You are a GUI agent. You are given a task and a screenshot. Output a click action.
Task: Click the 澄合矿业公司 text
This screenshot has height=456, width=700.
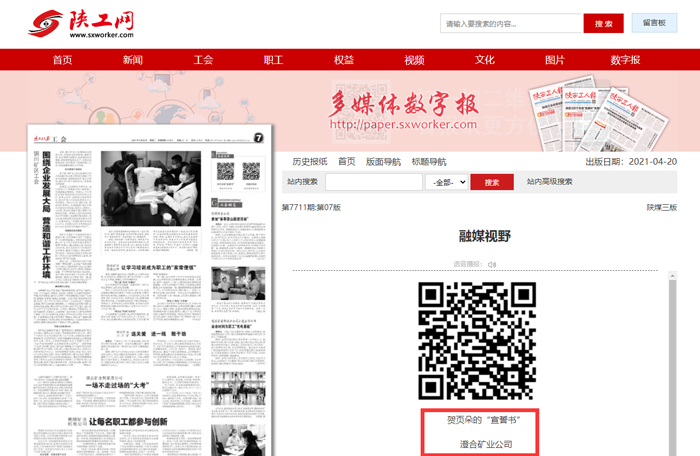(486, 444)
